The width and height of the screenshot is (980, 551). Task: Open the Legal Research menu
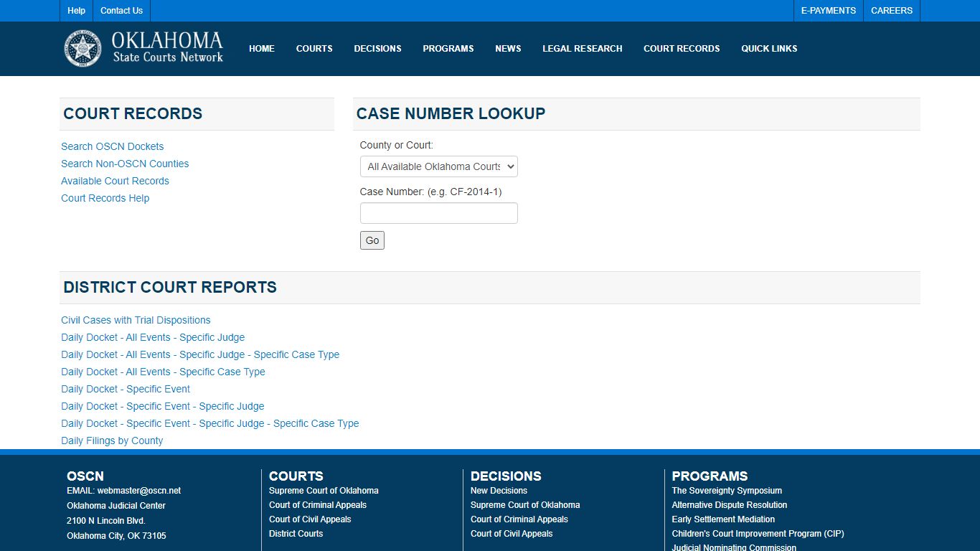583,49
